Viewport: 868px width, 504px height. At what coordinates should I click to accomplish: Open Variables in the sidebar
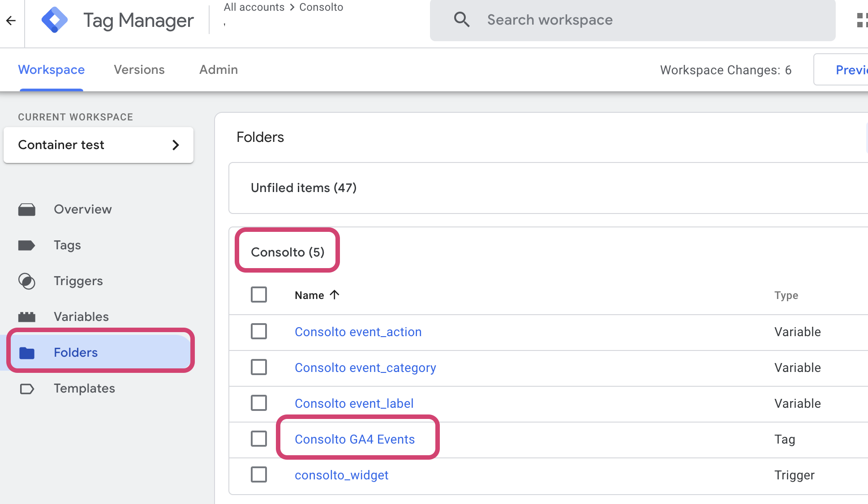82,317
